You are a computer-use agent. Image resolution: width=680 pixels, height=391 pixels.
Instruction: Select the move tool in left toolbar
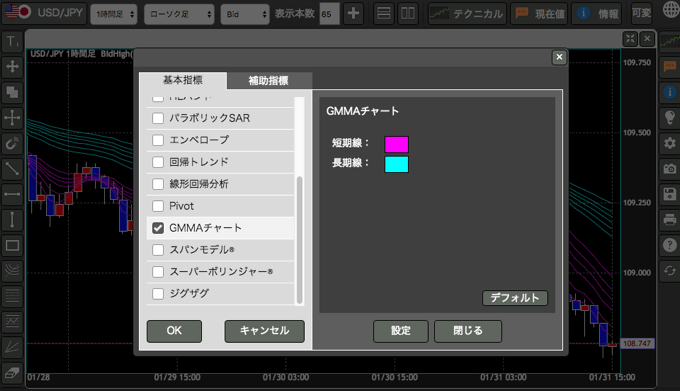click(12, 67)
